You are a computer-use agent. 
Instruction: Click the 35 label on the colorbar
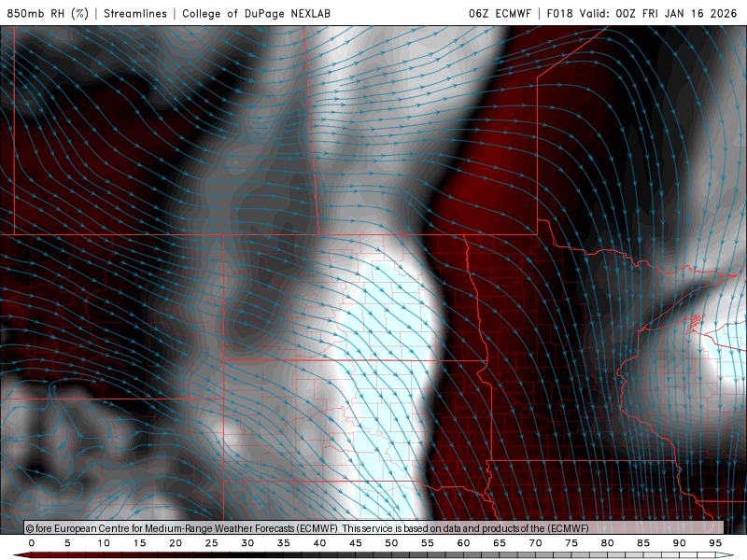tap(284, 543)
